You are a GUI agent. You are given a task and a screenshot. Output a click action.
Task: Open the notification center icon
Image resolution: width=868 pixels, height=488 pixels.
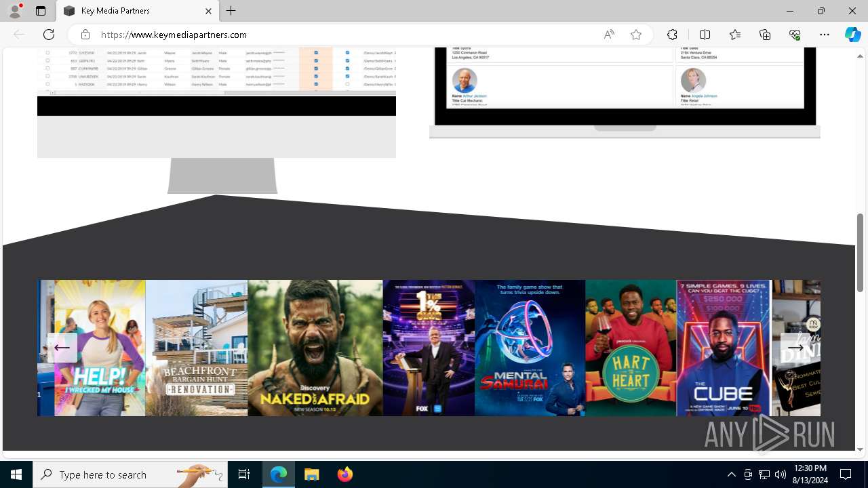tap(846, 474)
